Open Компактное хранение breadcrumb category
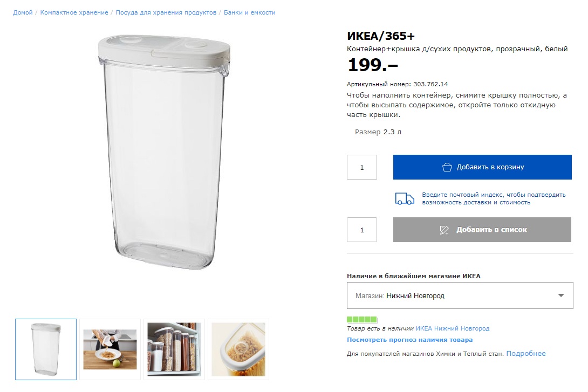Viewport: 588px width, 392px height. [x=74, y=12]
